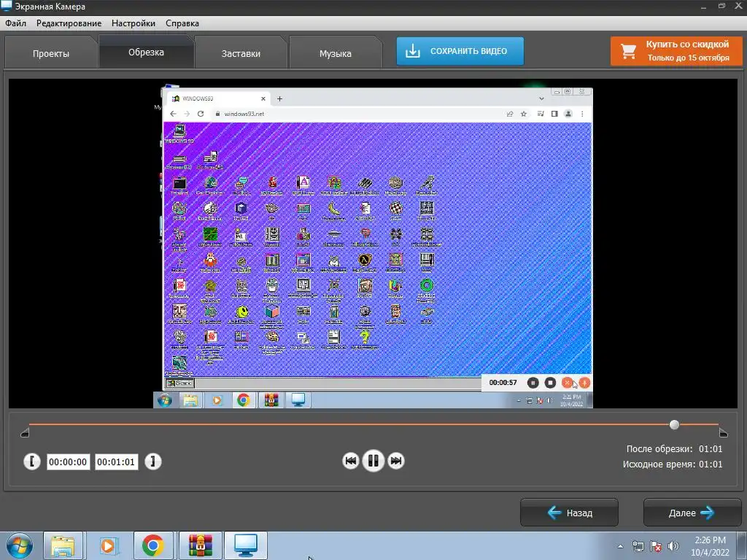
Task: Open Windows Media Player from taskbar
Action: [109, 545]
